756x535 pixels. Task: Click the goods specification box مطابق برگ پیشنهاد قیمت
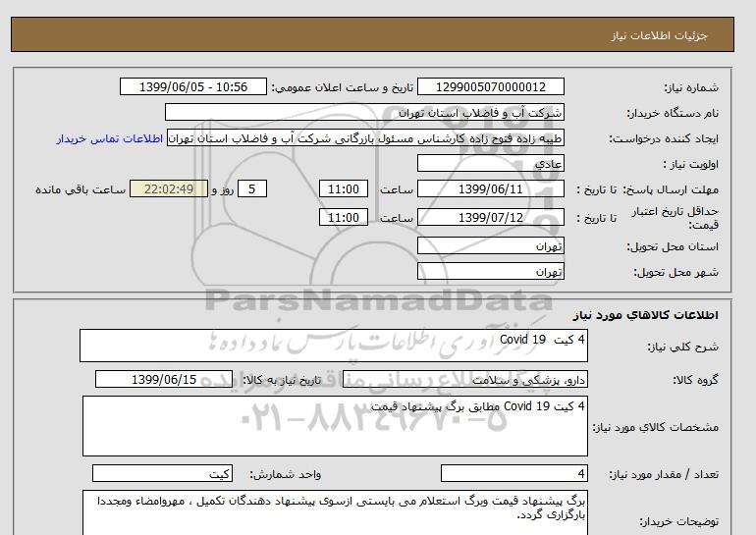click(335, 426)
